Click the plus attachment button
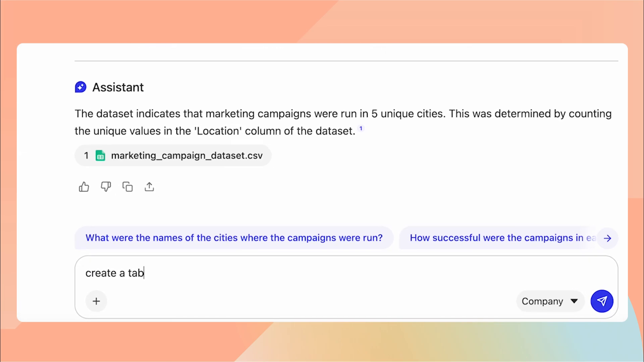 [96, 301]
